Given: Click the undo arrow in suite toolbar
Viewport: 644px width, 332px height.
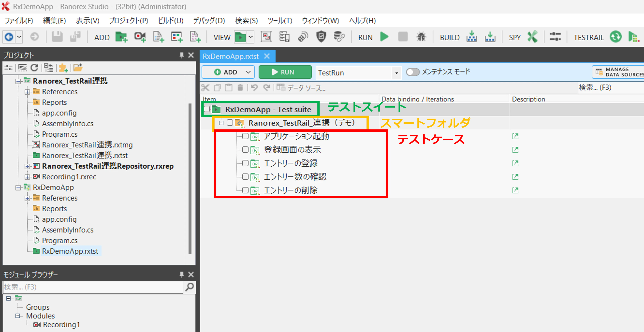Looking at the screenshot, I should [x=255, y=88].
